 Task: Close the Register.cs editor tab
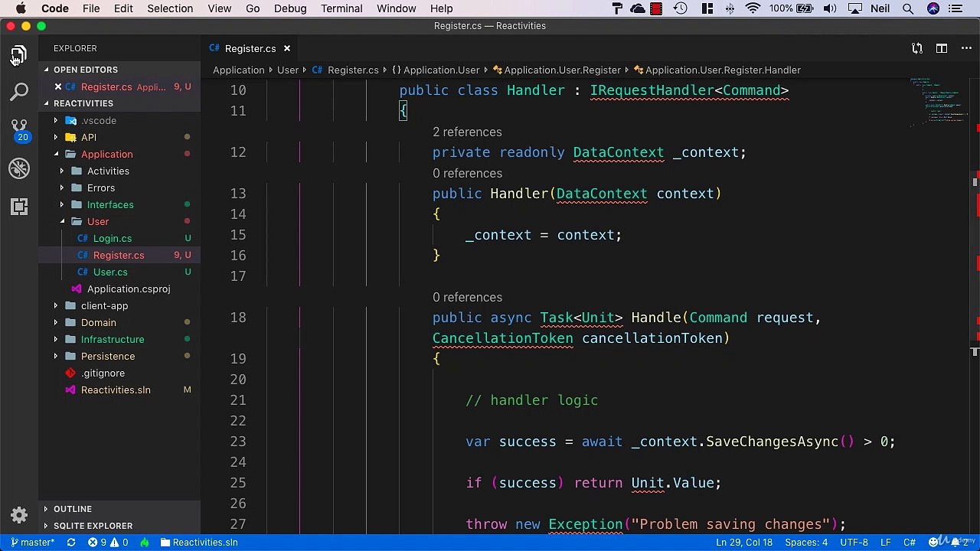tap(287, 48)
